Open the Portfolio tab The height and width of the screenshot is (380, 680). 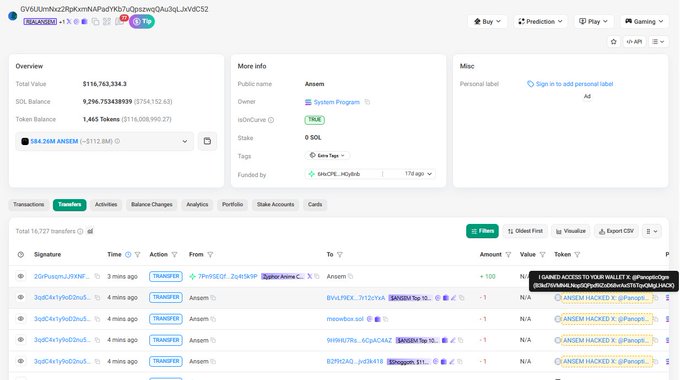(x=232, y=205)
